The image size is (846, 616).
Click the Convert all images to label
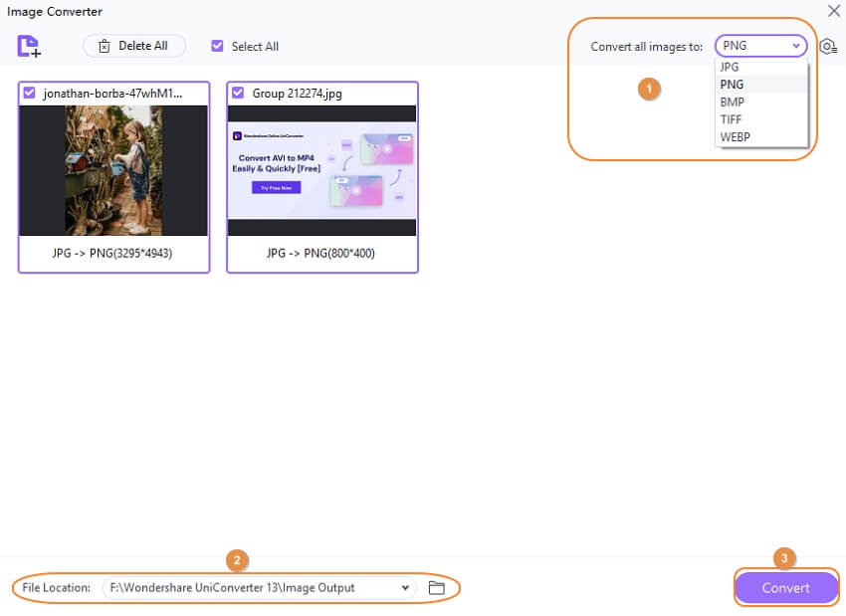point(646,47)
